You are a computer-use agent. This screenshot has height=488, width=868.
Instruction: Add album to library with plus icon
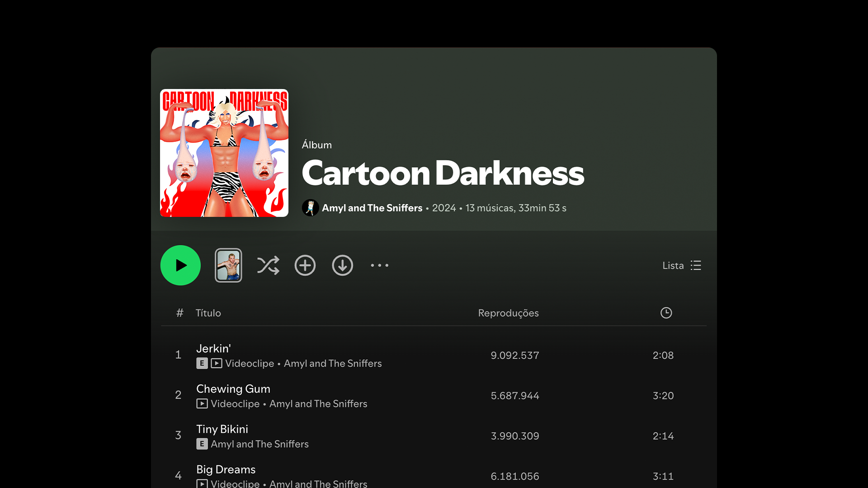click(305, 265)
